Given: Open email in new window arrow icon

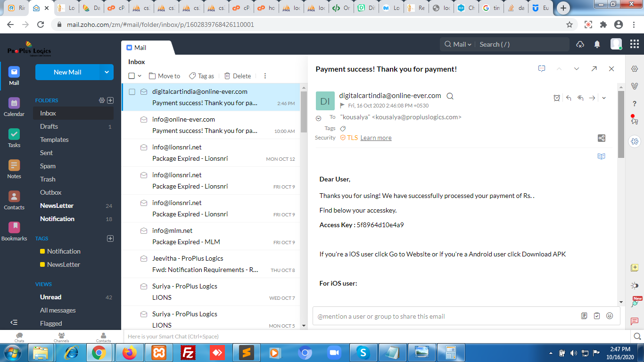Looking at the screenshot, I should [594, 69].
